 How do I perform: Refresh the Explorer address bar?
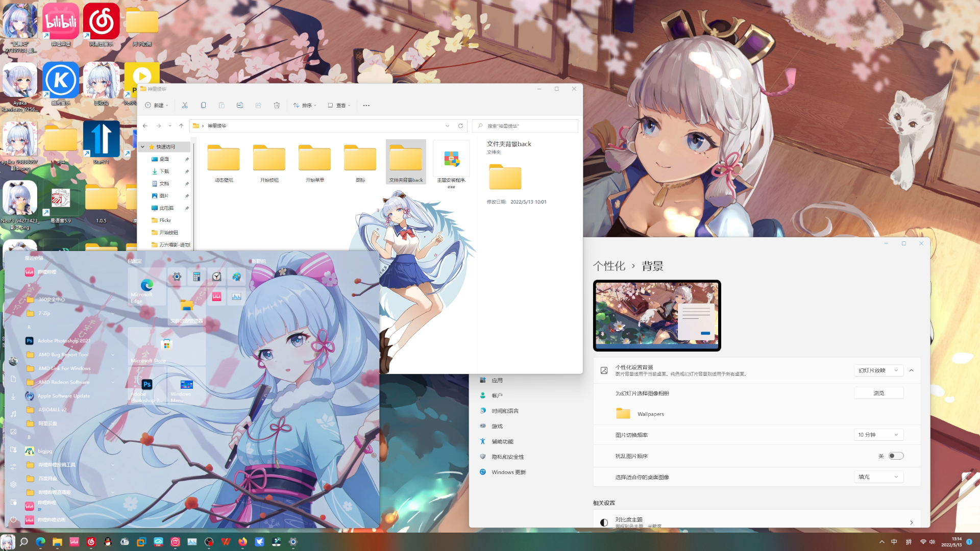click(x=460, y=126)
